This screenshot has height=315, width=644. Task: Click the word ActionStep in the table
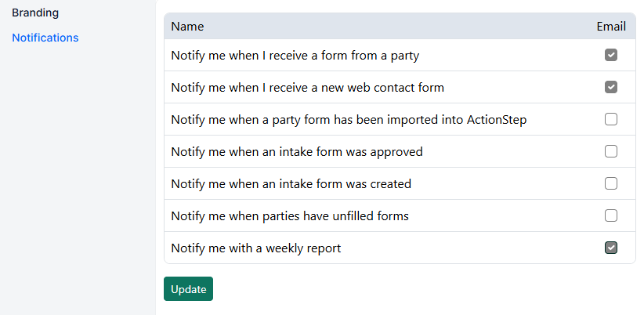click(x=497, y=120)
